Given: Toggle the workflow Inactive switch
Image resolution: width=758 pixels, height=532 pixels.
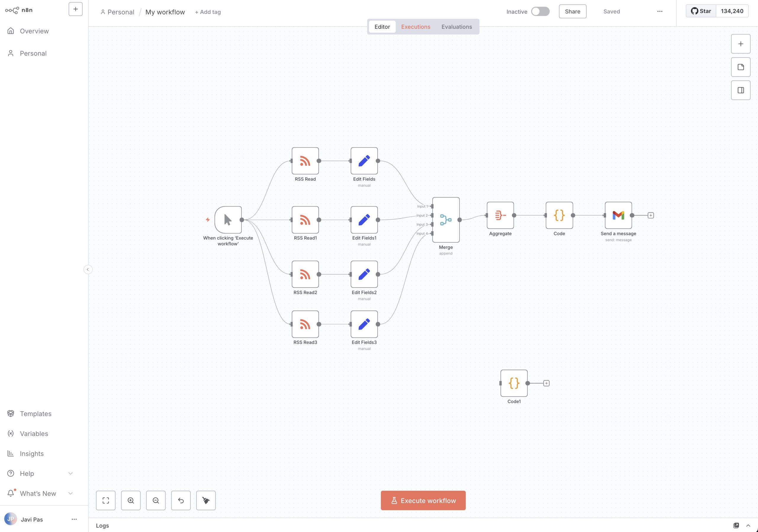Looking at the screenshot, I should coord(540,12).
